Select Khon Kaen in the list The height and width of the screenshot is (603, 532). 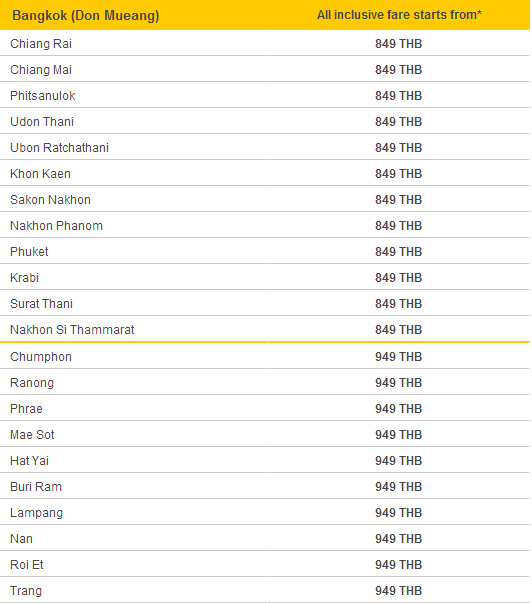pyautogui.click(x=40, y=174)
